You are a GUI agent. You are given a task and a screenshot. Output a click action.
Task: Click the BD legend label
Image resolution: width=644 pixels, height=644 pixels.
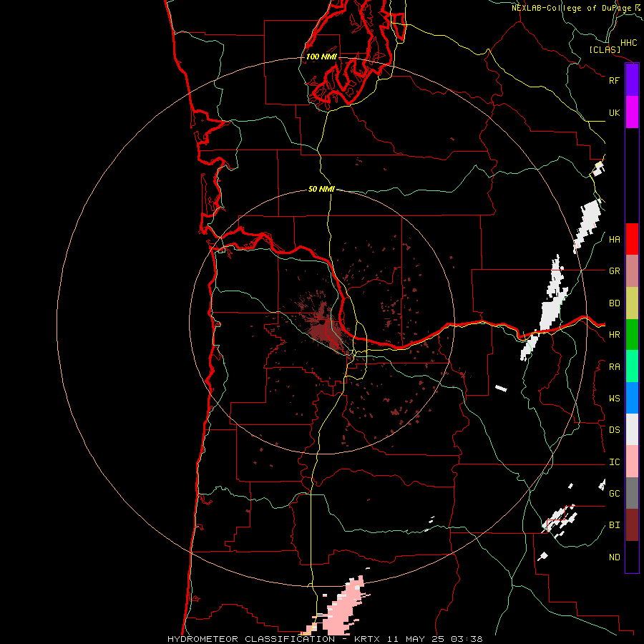coord(614,303)
